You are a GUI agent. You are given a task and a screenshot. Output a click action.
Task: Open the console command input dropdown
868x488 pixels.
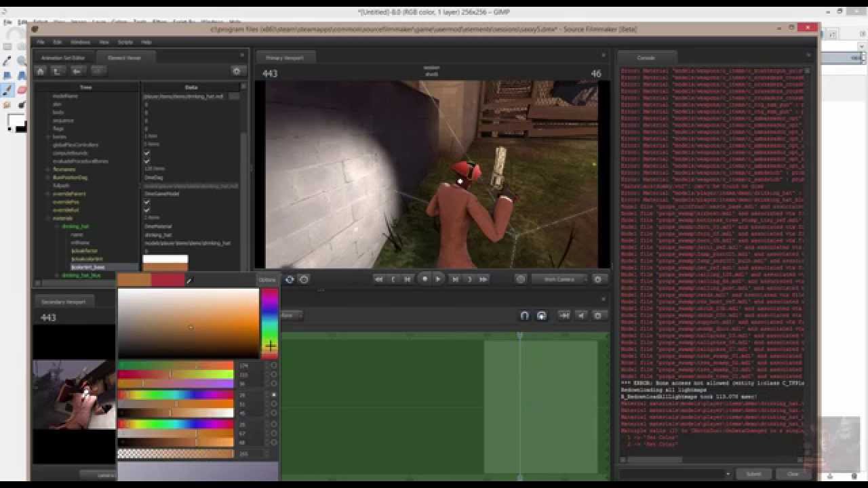click(x=728, y=474)
